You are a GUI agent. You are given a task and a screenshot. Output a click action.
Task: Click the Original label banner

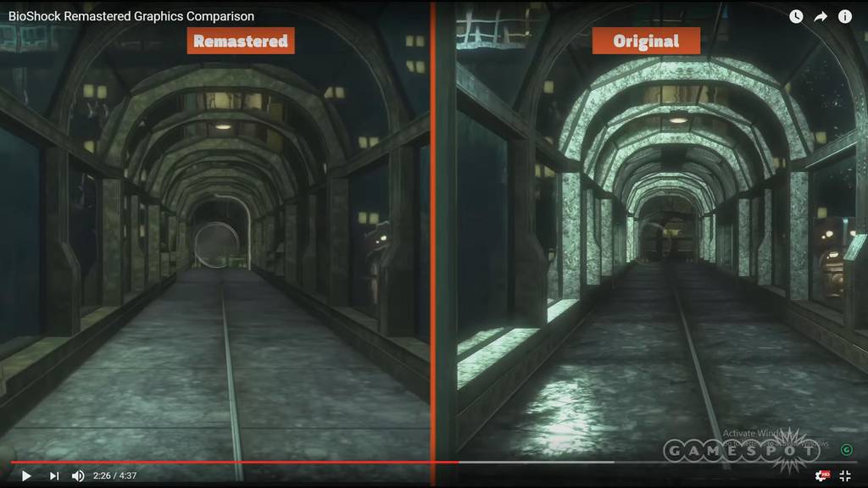coord(646,41)
